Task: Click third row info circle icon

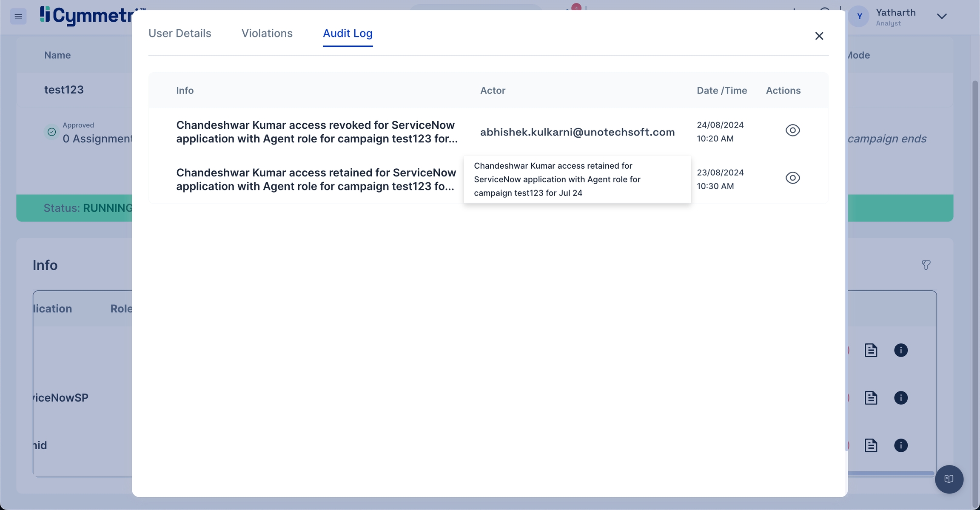Action: coord(901,445)
